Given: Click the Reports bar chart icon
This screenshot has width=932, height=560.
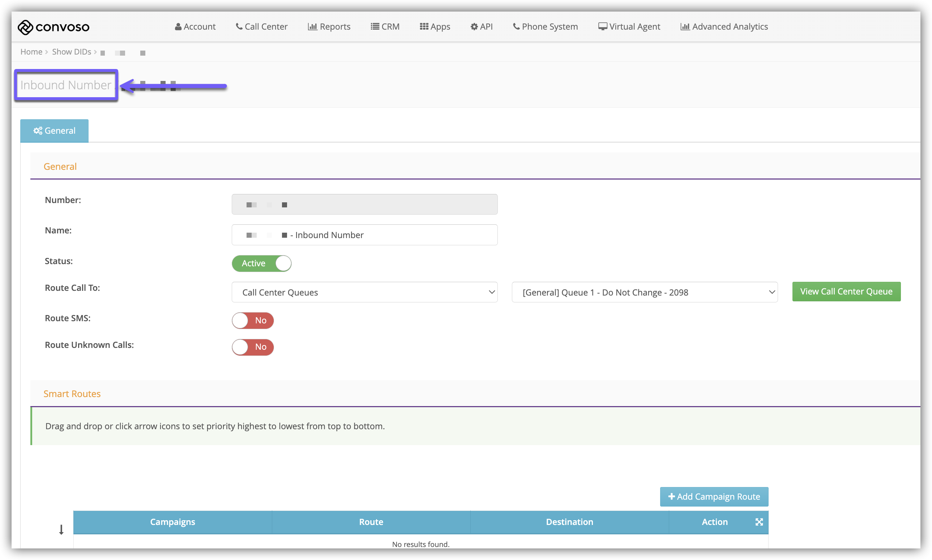Looking at the screenshot, I should click(x=312, y=27).
